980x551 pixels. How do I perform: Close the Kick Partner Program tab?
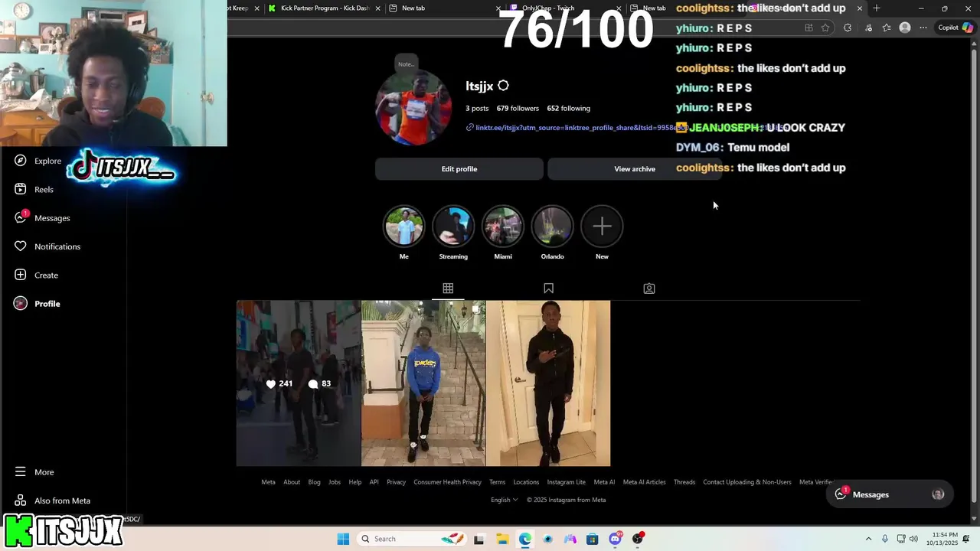[377, 8]
